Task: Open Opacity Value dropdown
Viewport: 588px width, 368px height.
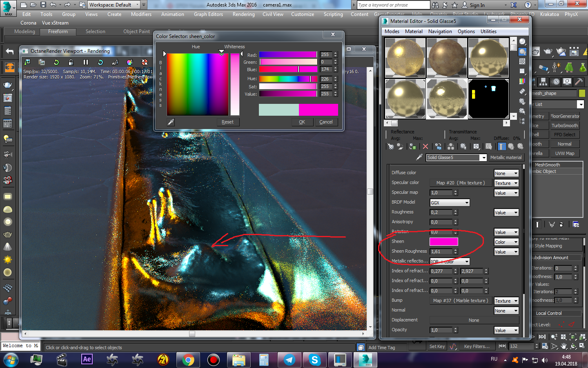Action: click(506, 330)
